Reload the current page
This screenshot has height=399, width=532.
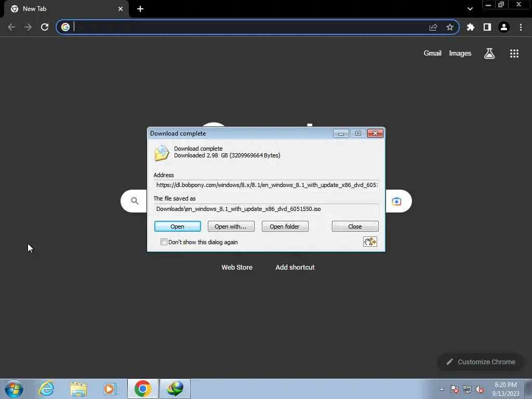click(45, 27)
